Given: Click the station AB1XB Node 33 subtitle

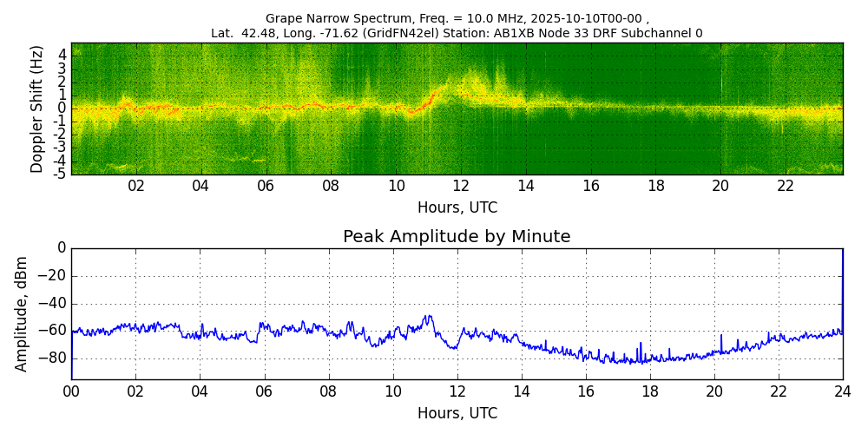Looking at the screenshot, I should 457,34.
